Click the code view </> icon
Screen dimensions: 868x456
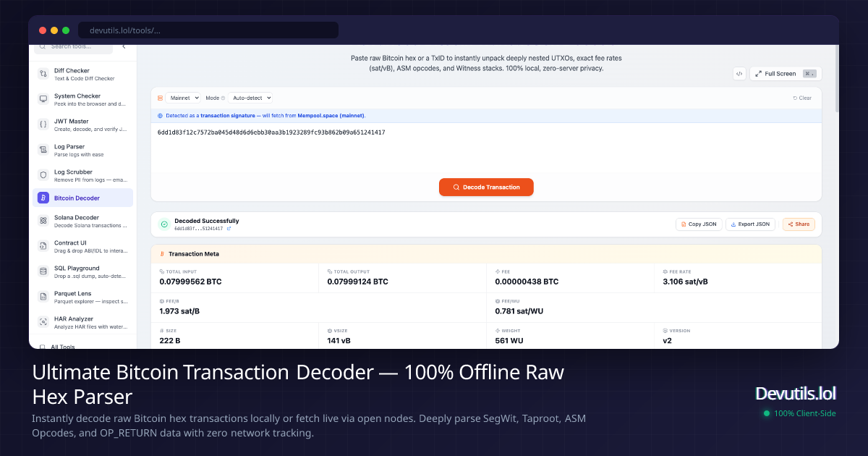(x=739, y=73)
